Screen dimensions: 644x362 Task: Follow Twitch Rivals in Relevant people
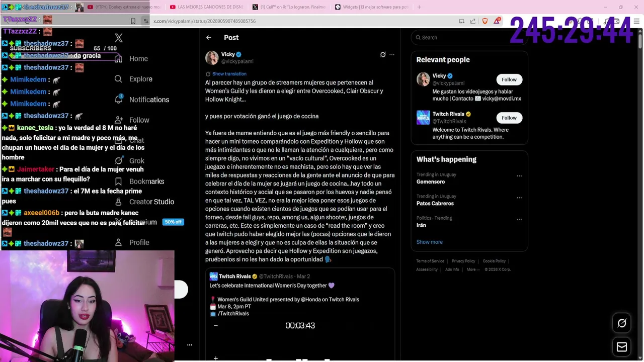click(x=509, y=118)
